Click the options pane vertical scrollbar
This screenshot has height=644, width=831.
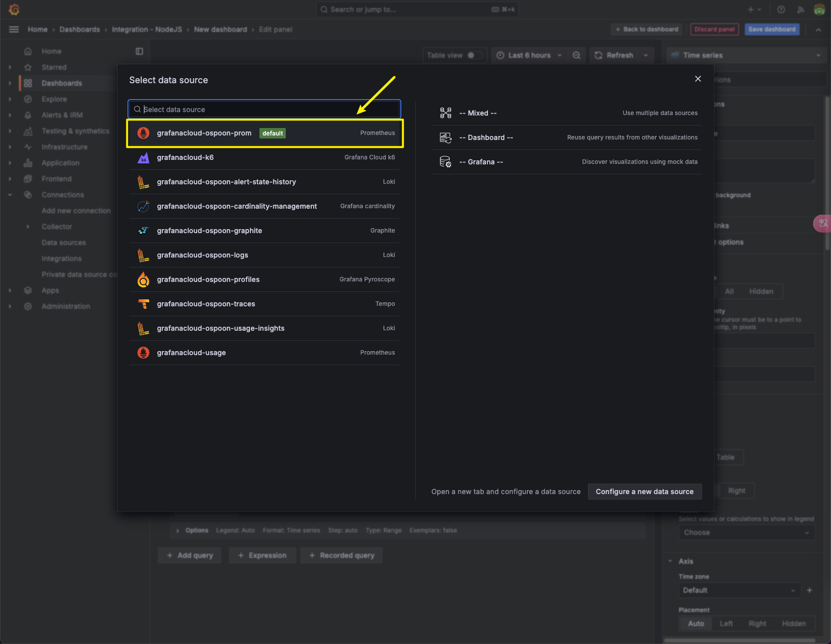(828, 174)
